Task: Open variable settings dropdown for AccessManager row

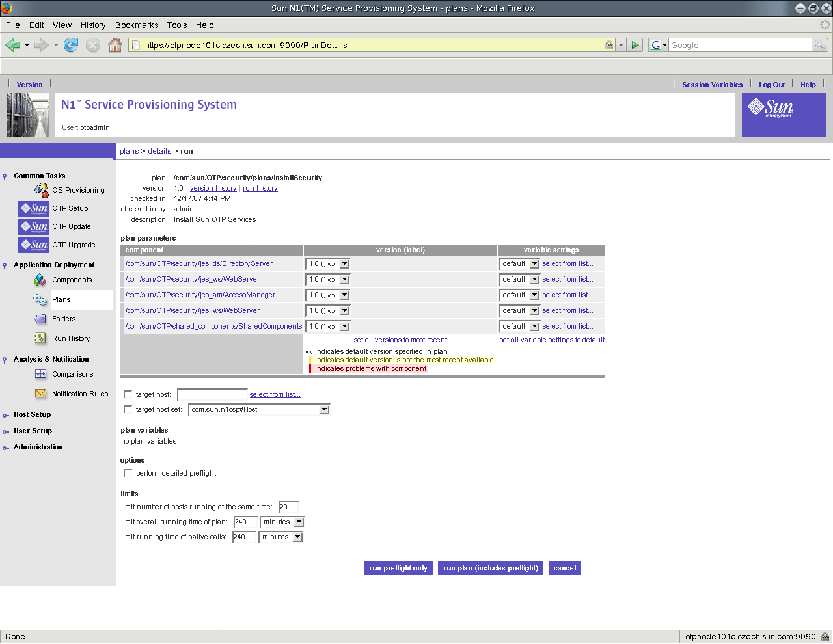Action: (520, 295)
